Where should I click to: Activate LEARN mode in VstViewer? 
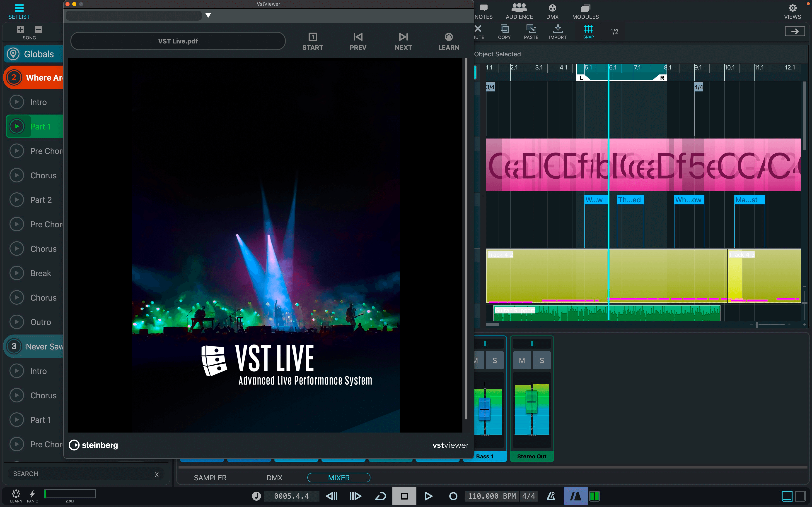[x=448, y=41]
